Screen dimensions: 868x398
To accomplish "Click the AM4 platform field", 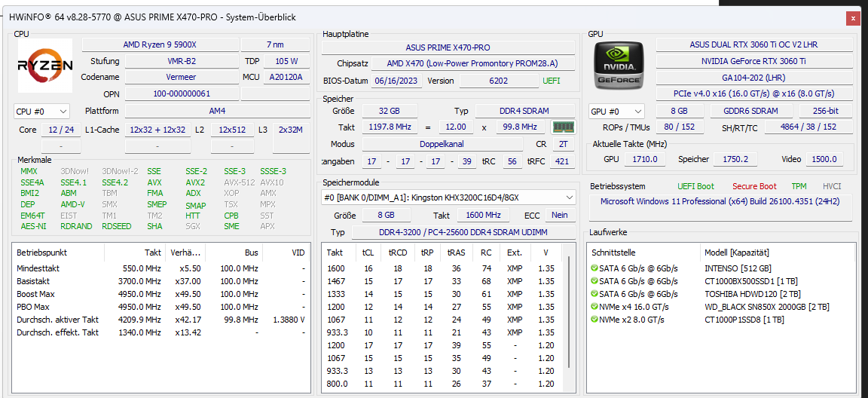I will 218,112.
